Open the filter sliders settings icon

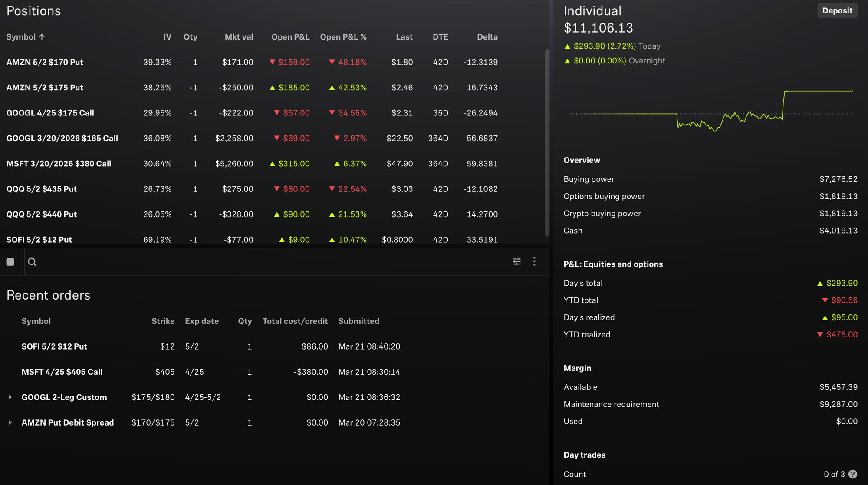tap(516, 261)
